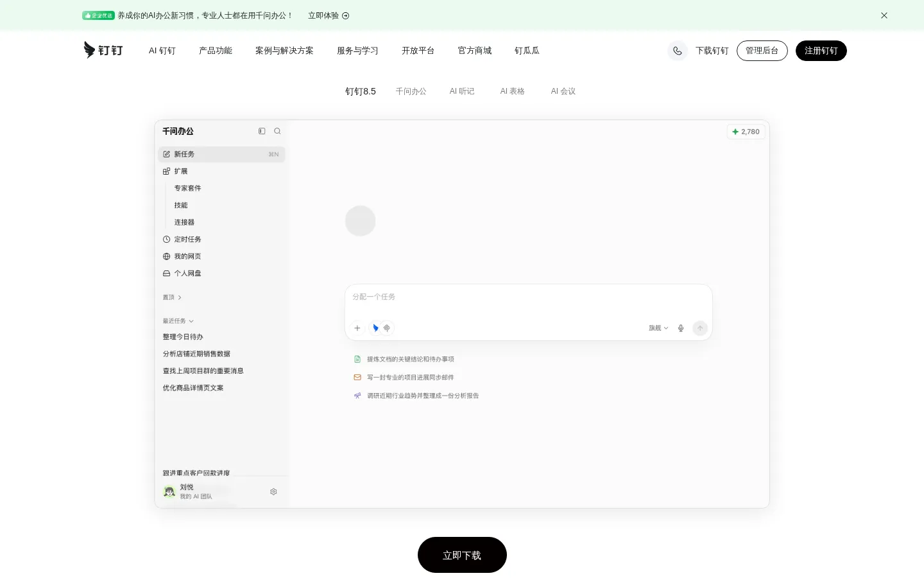Click the plus attachment icon in task box
The width and height of the screenshot is (924, 578).
point(357,328)
